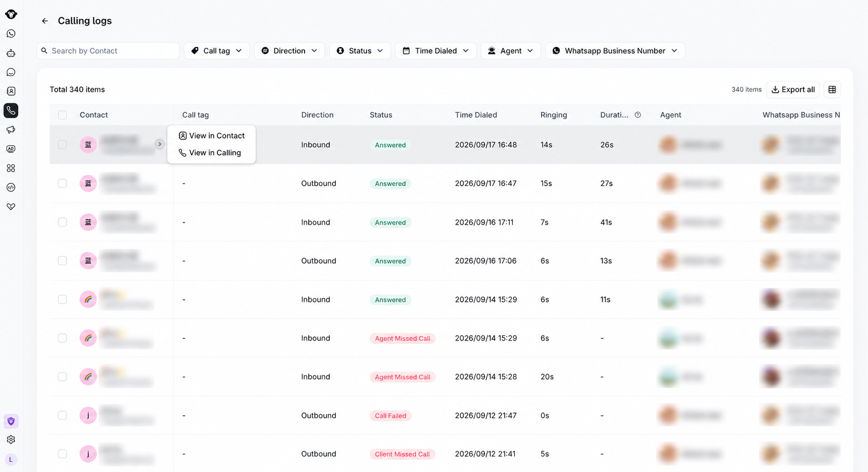The image size is (868, 472).
Task: Open the AD icon in the sidebar
Action: pyautogui.click(x=11, y=149)
